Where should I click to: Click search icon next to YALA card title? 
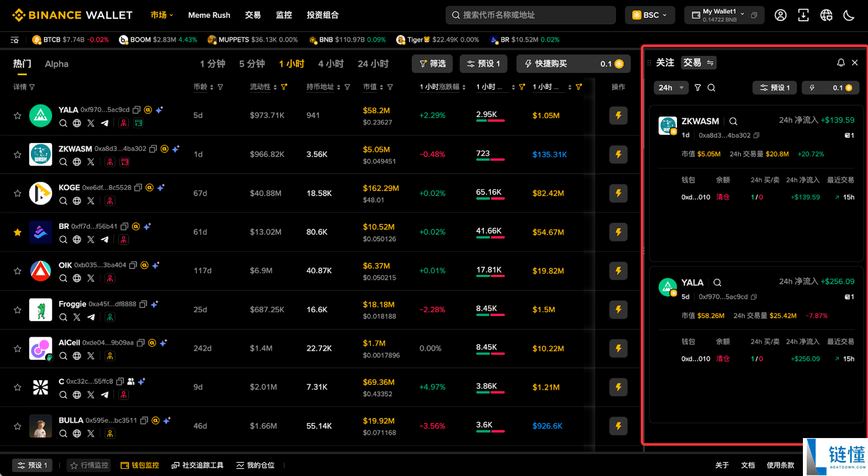717,282
